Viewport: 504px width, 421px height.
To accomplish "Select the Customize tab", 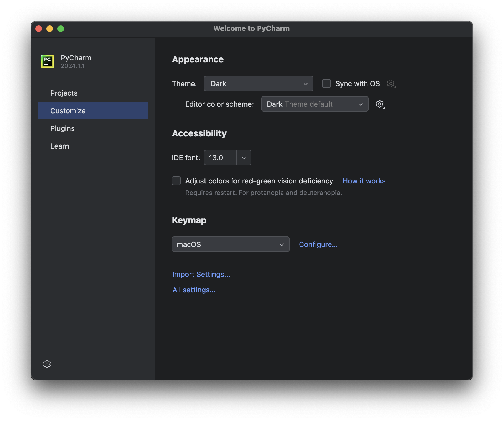I will (93, 111).
